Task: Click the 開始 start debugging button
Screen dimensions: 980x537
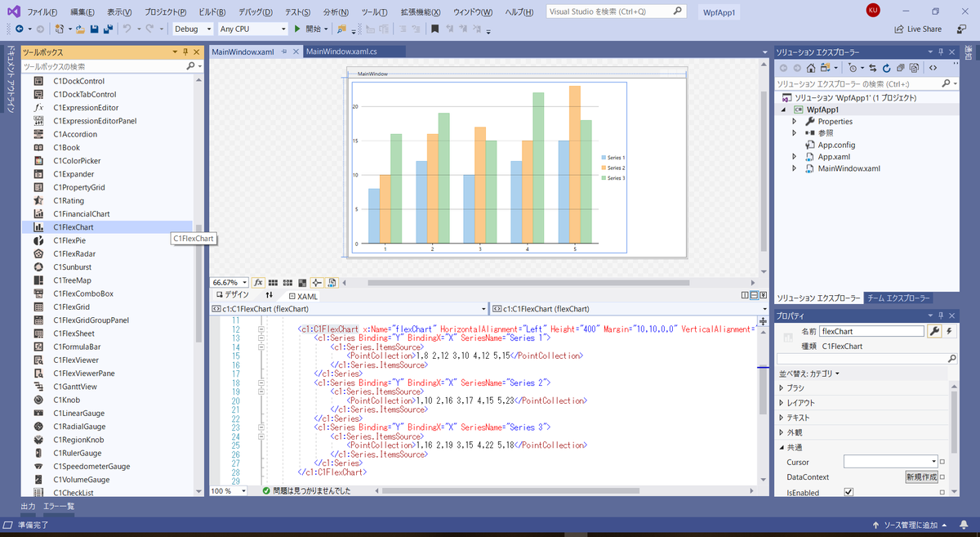Action: coord(308,29)
